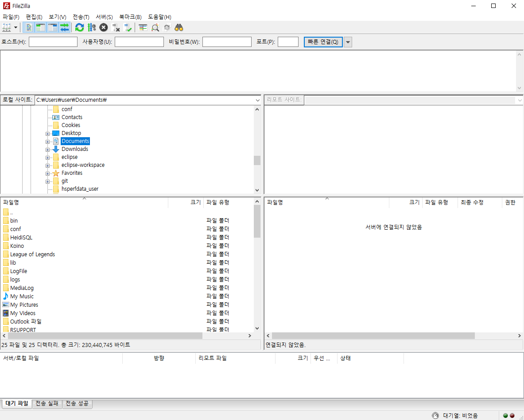Viewport: 524px width, 420px height.
Task: Select HeidiSQL folder in file list
Action: (x=21, y=237)
